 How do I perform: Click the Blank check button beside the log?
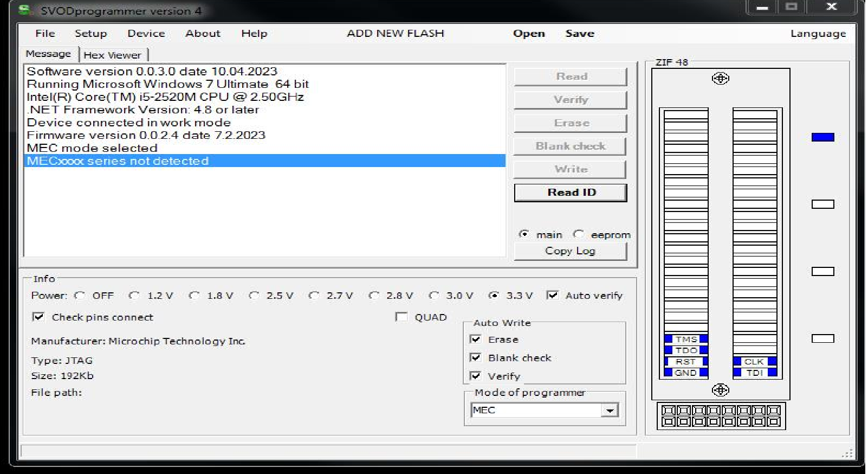(x=571, y=146)
